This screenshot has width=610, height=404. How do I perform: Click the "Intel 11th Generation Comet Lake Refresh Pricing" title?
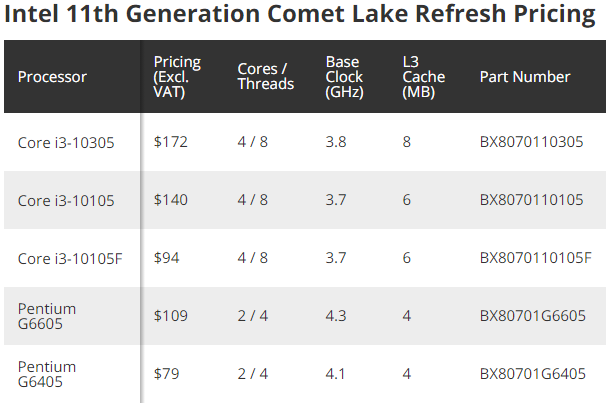[x=301, y=17]
